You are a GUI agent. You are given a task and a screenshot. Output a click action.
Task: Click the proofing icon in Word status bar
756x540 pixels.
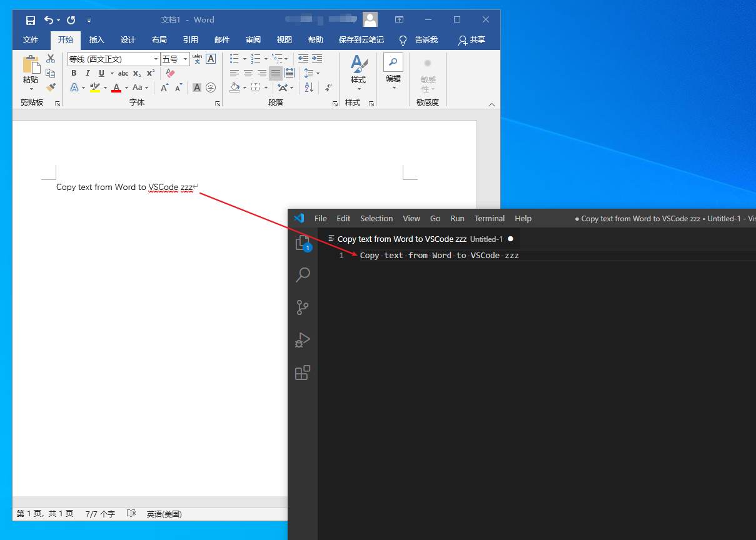tap(131, 514)
